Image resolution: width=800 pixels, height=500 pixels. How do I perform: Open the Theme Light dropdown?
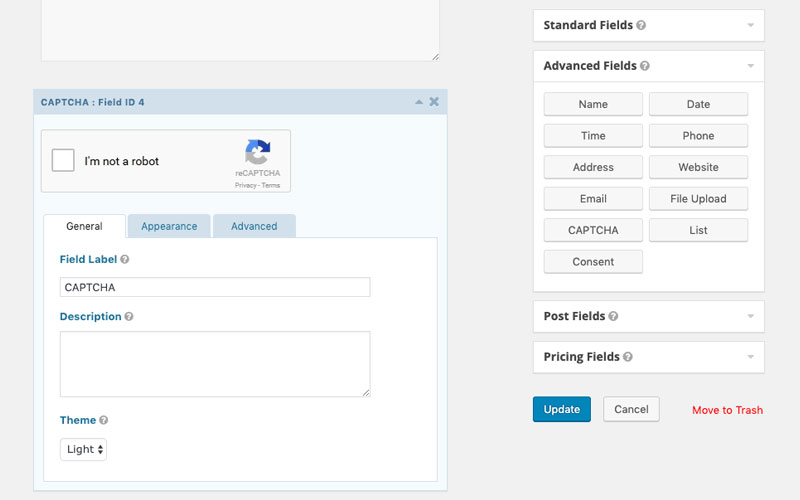(83, 450)
